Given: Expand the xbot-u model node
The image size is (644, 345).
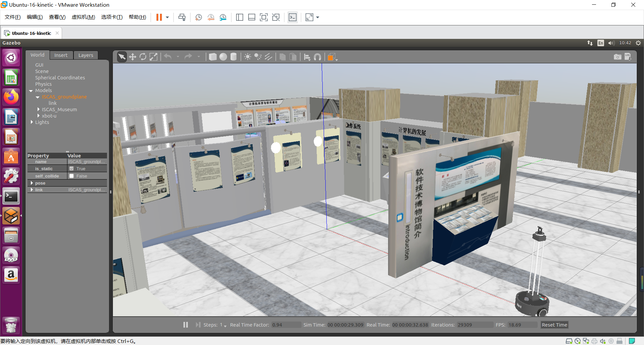Looking at the screenshot, I should click(38, 116).
